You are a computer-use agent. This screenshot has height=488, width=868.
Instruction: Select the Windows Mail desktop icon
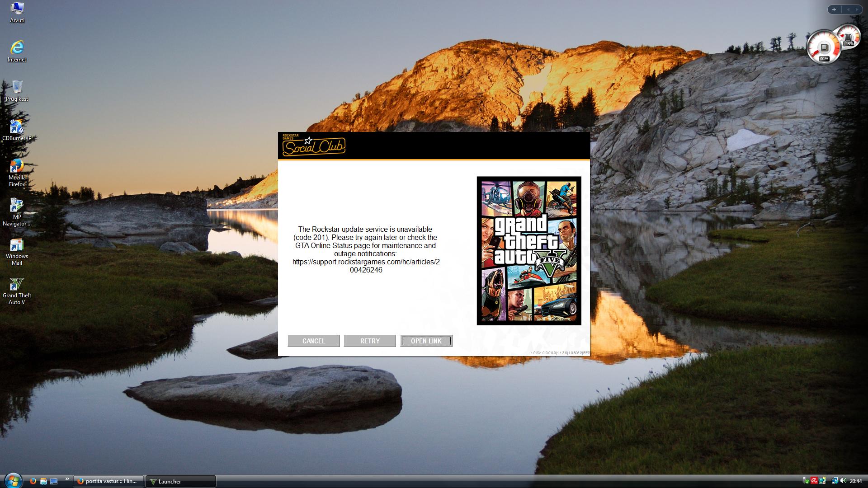(17, 251)
